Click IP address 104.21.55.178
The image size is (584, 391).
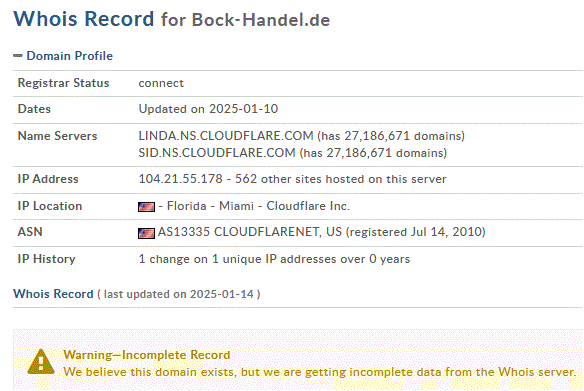(x=181, y=179)
